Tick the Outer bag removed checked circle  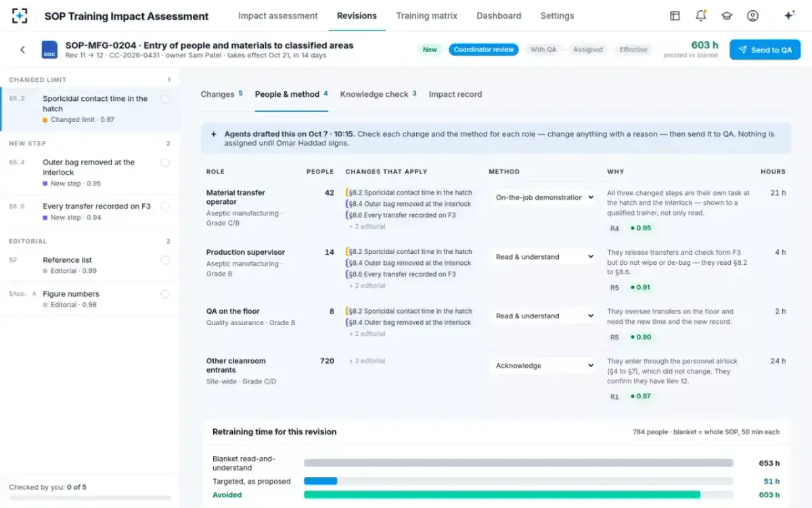coord(165,163)
